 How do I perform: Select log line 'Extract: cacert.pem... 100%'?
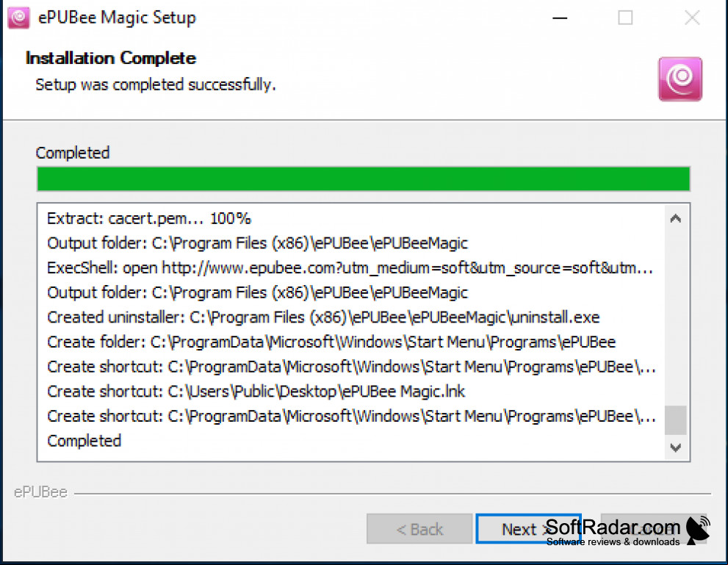[149, 218]
